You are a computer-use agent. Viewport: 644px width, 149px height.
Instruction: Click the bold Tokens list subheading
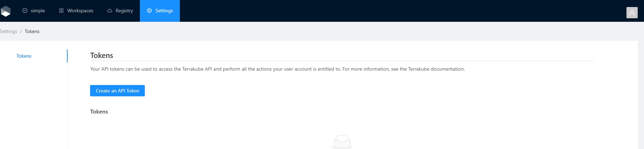click(x=99, y=112)
